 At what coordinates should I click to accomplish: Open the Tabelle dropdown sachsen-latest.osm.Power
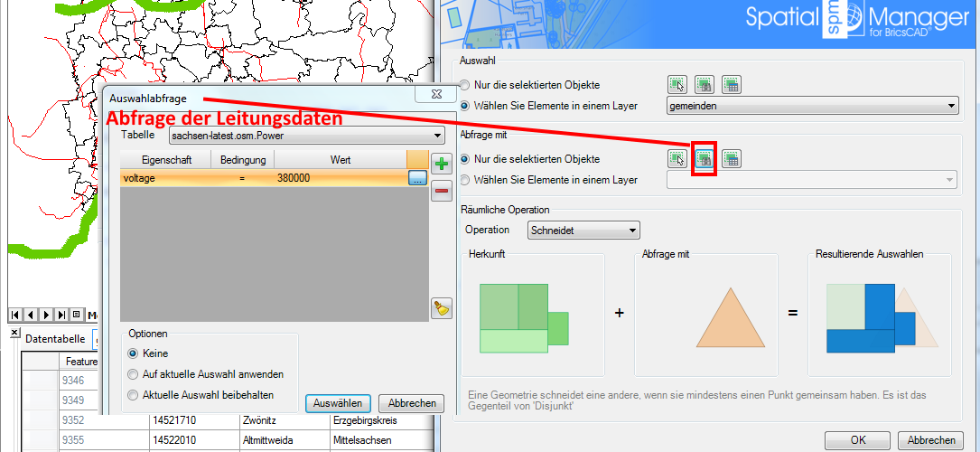[x=307, y=136]
